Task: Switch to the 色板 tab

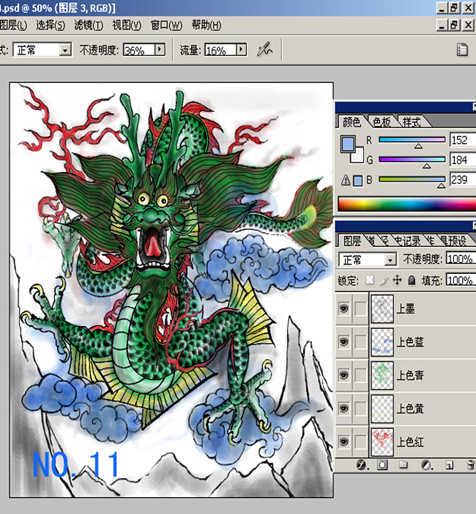Action: [382, 122]
